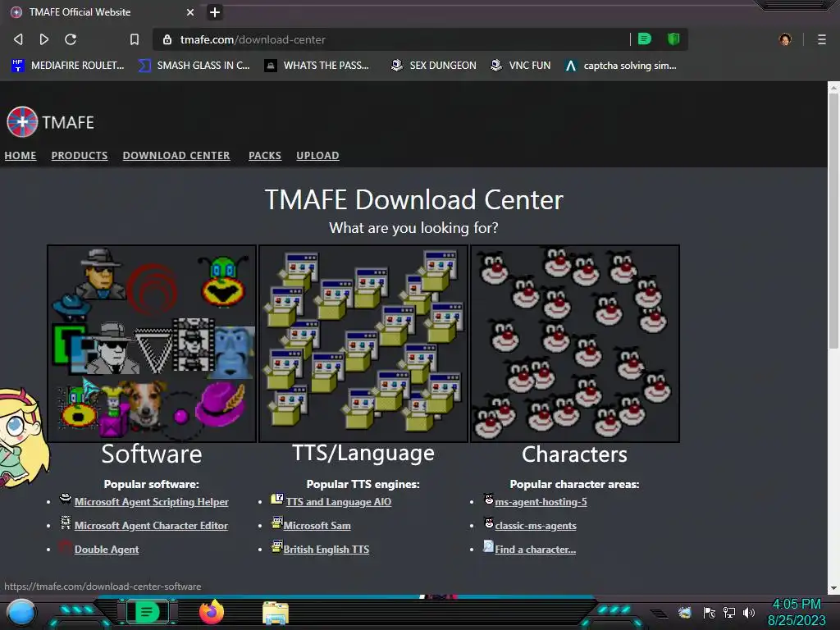Open the browser hamburger menu
The image size is (840, 630).
pos(821,39)
